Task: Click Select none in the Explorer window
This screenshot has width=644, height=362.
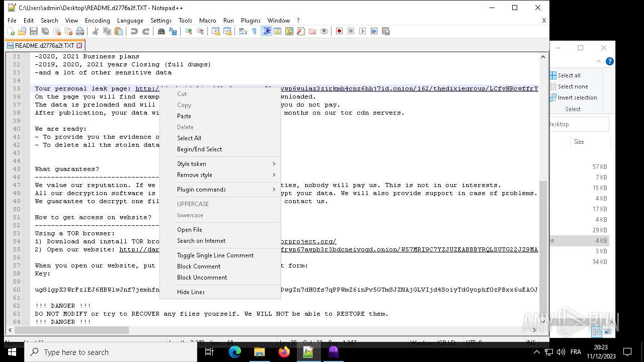Action: click(x=568, y=86)
